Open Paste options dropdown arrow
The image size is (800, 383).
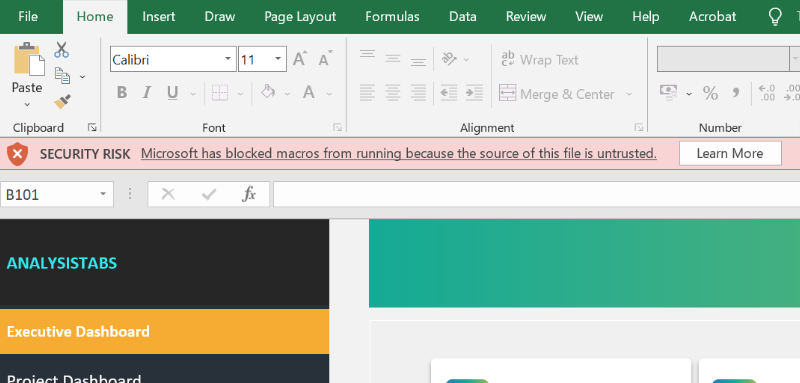[27, 105]
